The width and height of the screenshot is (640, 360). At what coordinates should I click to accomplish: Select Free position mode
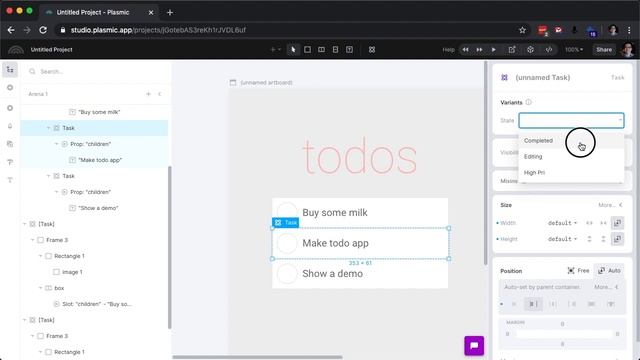tap(578, 271)
